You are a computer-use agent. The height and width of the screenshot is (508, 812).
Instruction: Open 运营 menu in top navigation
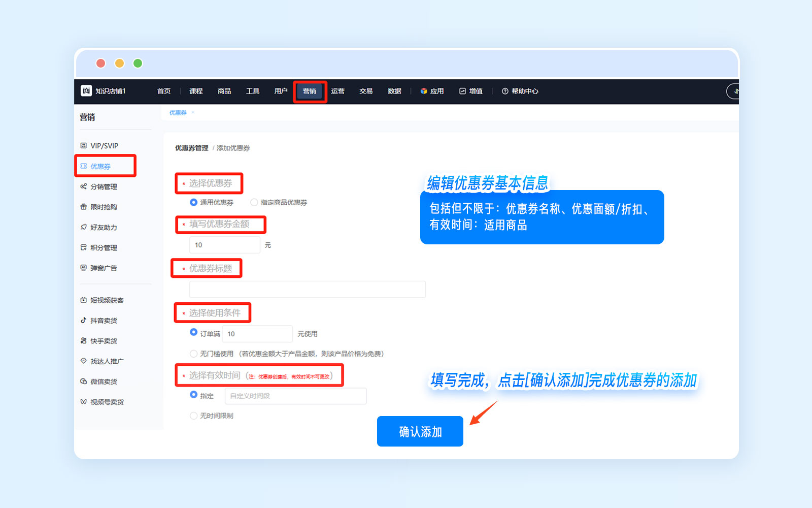click(337, 91)
